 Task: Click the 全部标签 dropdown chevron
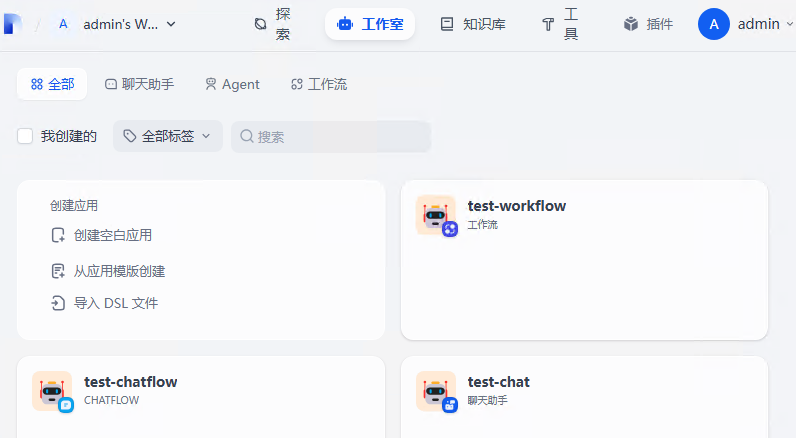pos(206,136)
